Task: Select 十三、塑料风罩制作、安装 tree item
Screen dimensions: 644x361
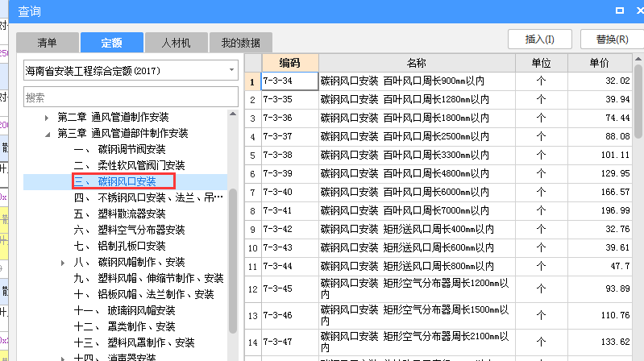Action: [x=134, y=342]
